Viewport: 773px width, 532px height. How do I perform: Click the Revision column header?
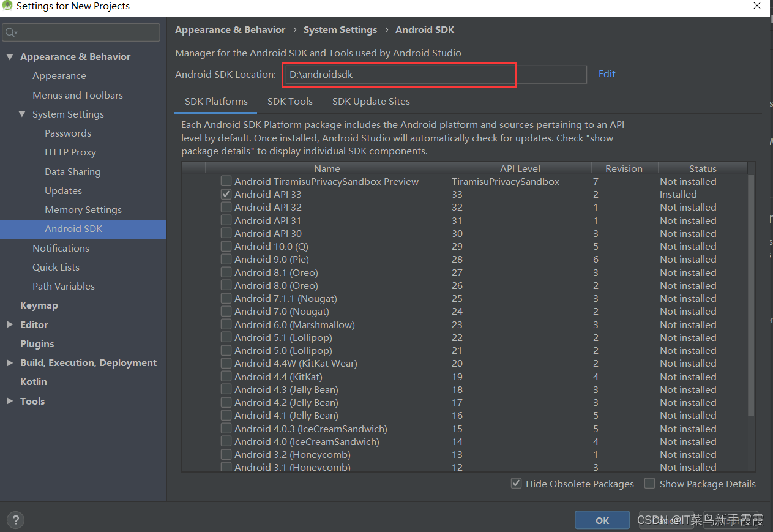[624, 168]
